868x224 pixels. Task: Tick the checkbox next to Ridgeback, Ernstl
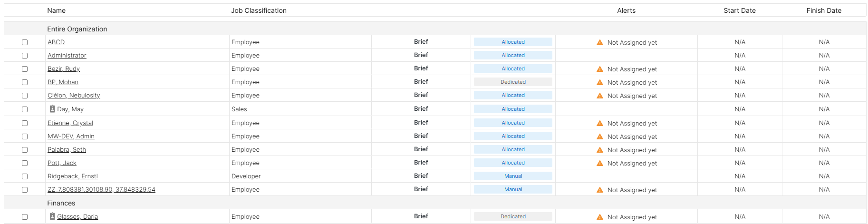25,176
